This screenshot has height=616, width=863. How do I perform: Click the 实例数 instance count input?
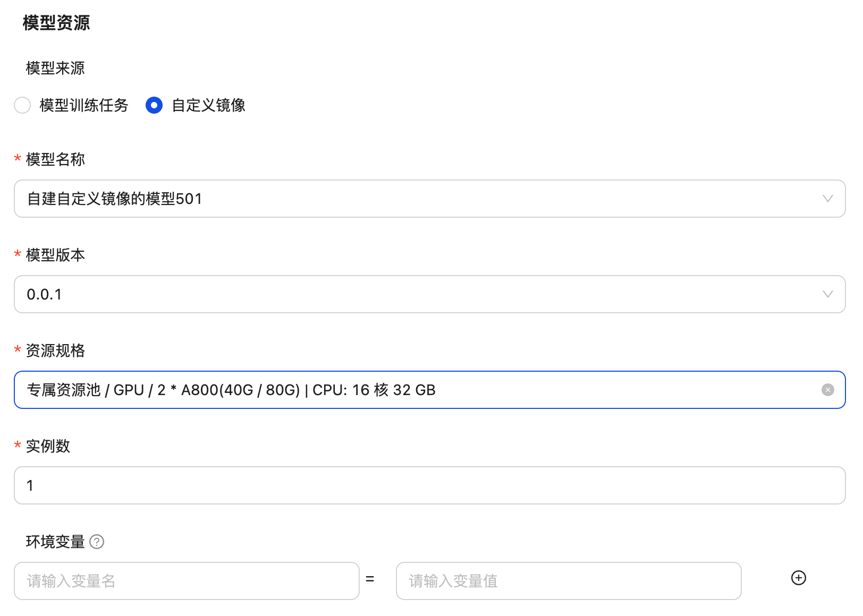pyautogui.click(x=429, y=485)
